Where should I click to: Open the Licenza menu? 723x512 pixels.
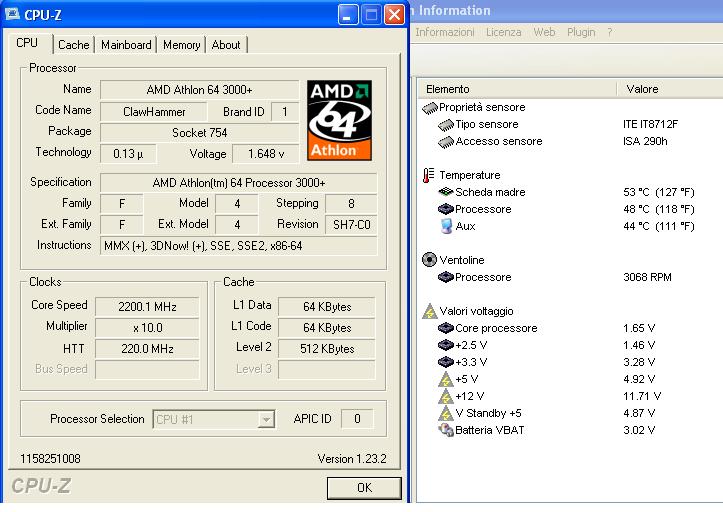tap(504, 32)
